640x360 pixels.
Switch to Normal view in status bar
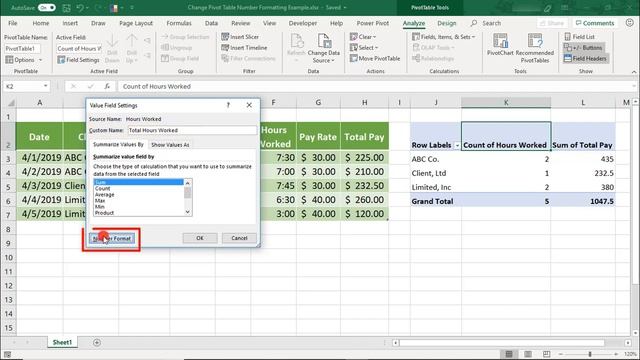tap(509, 354)
